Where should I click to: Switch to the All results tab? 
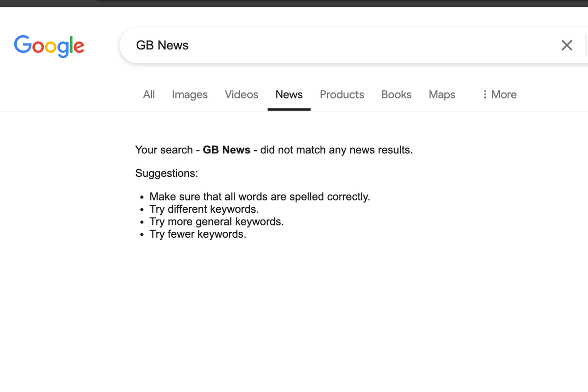[x=149, y=95]
